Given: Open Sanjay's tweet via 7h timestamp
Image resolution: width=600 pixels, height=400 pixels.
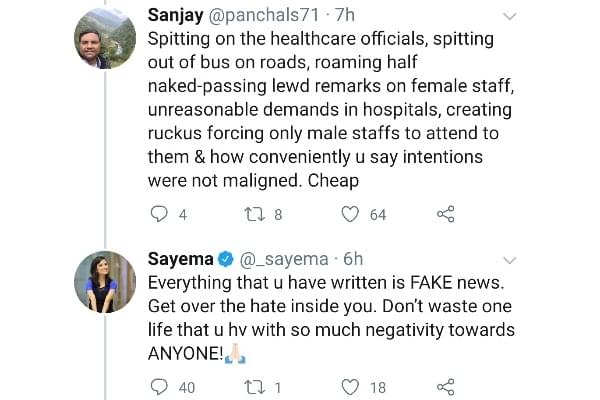Looking at the screenshot, I should pyautogui.click(x=345, y=16).
